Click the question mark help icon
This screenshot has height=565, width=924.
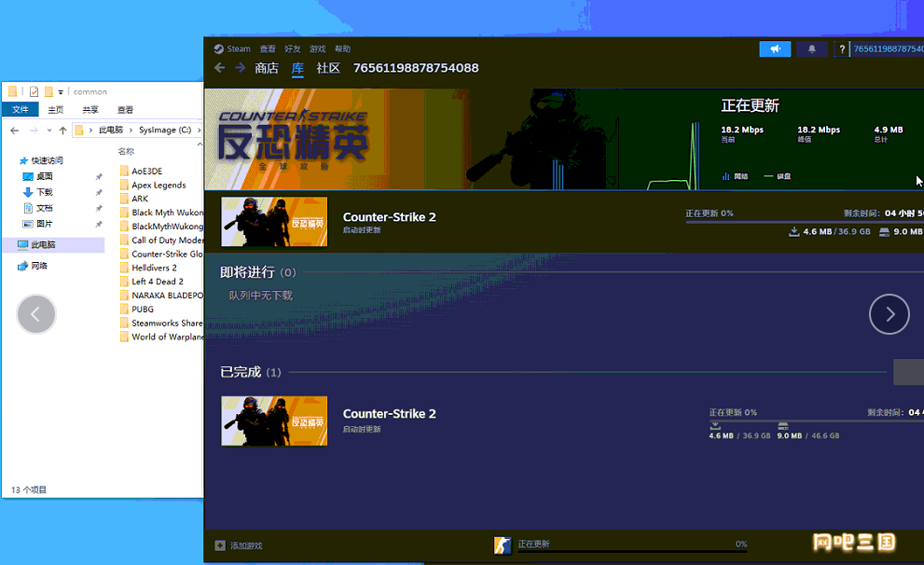pos(842,48)
